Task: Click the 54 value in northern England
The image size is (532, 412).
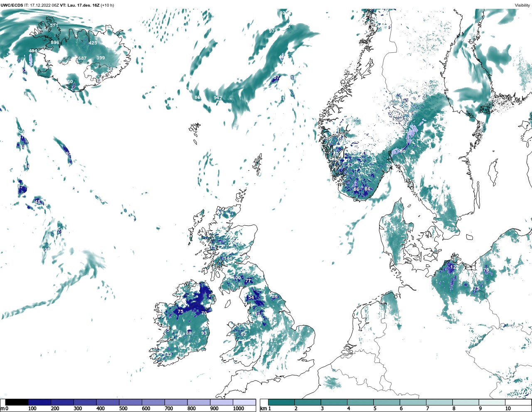Action: coord(251,298)
